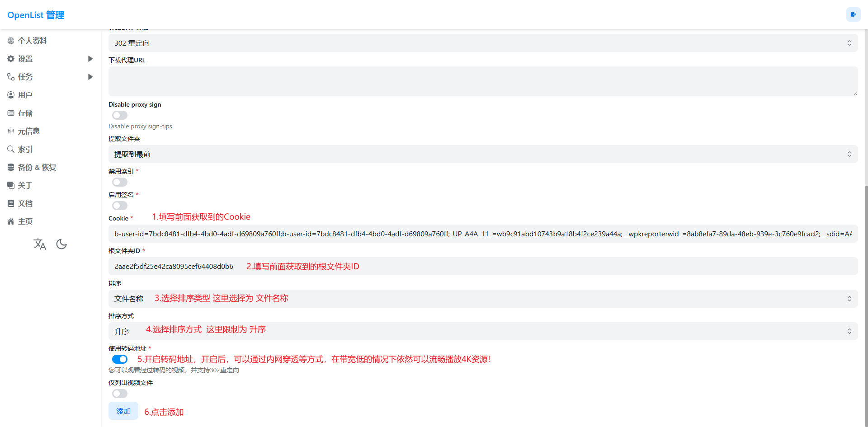This screenshot has height=427, width=868.
Task: Open the 用户 menu item
Action: (25, 95)
